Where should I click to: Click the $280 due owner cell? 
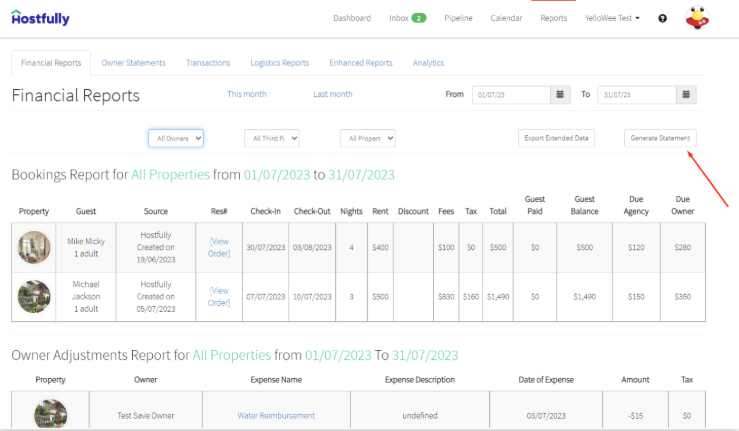pos(682,247)
